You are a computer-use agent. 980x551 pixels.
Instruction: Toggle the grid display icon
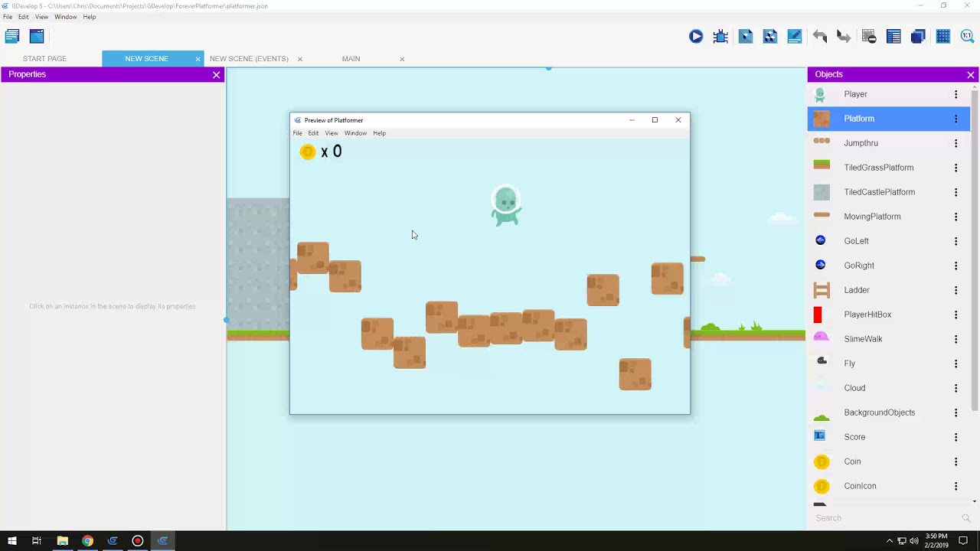click(943, 36)
